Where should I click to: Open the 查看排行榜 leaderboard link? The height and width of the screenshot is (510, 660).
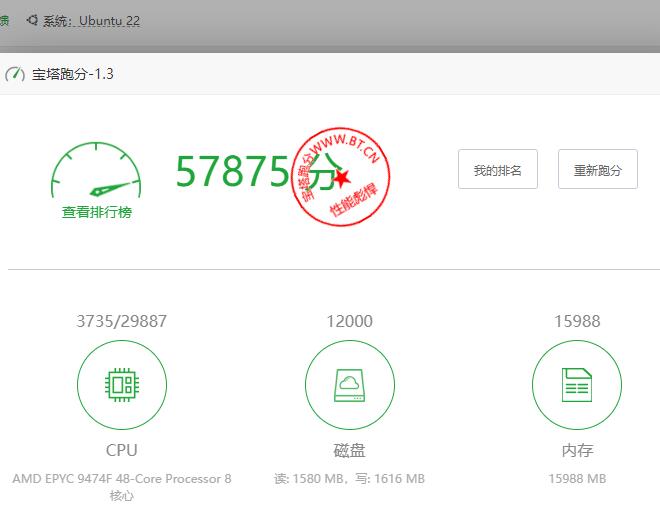tap(97, 212)
